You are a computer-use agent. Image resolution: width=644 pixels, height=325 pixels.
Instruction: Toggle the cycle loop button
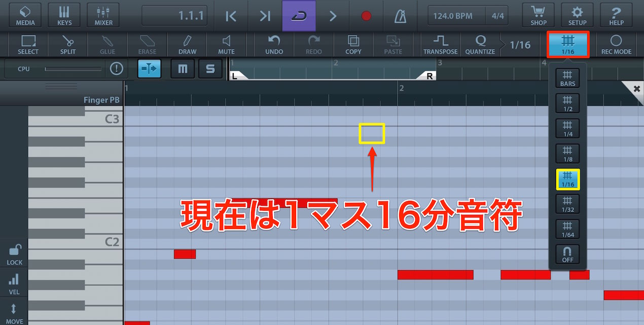coord(299,16)
